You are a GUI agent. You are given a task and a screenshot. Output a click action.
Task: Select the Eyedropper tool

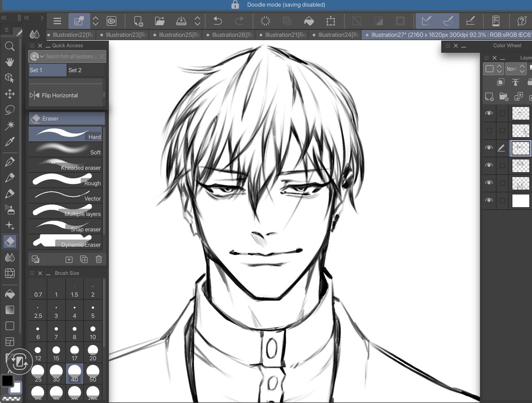(x=9, y=142)
